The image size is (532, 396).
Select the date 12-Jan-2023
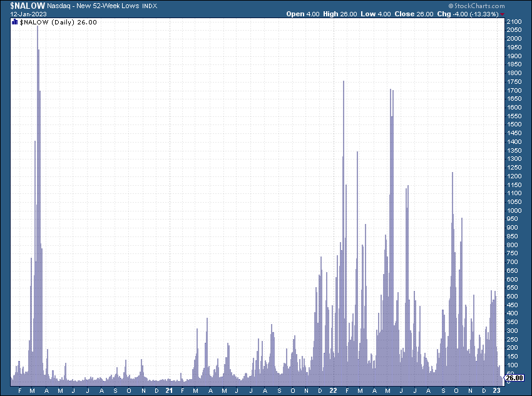coord(29,14)
